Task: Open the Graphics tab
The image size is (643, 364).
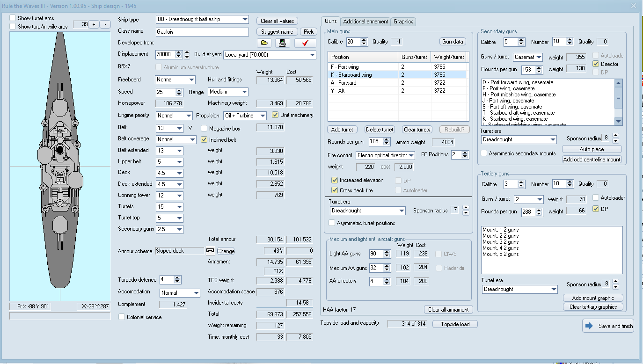Action: 403,22
